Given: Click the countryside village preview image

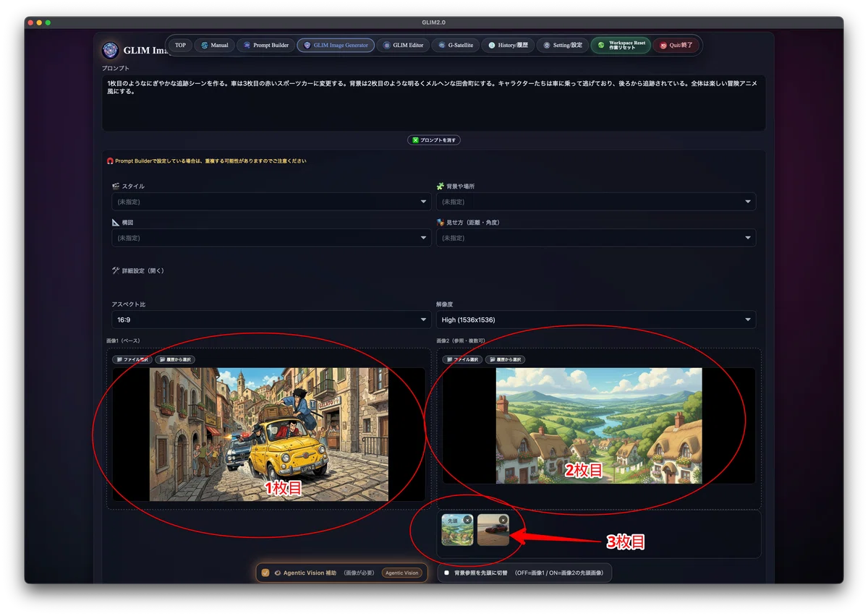Looking at the screenshot, I should [x=599, y=426].
